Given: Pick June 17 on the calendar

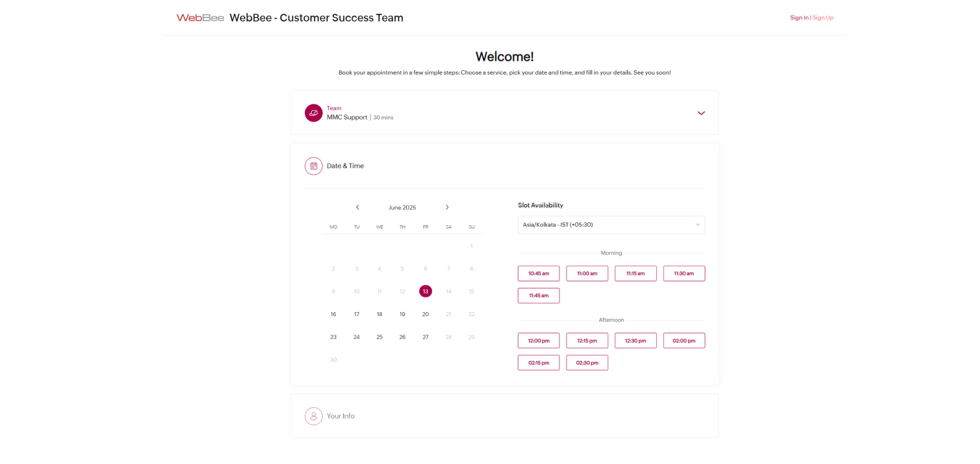Looking at the screenshot, I should (x=357, y=314).
